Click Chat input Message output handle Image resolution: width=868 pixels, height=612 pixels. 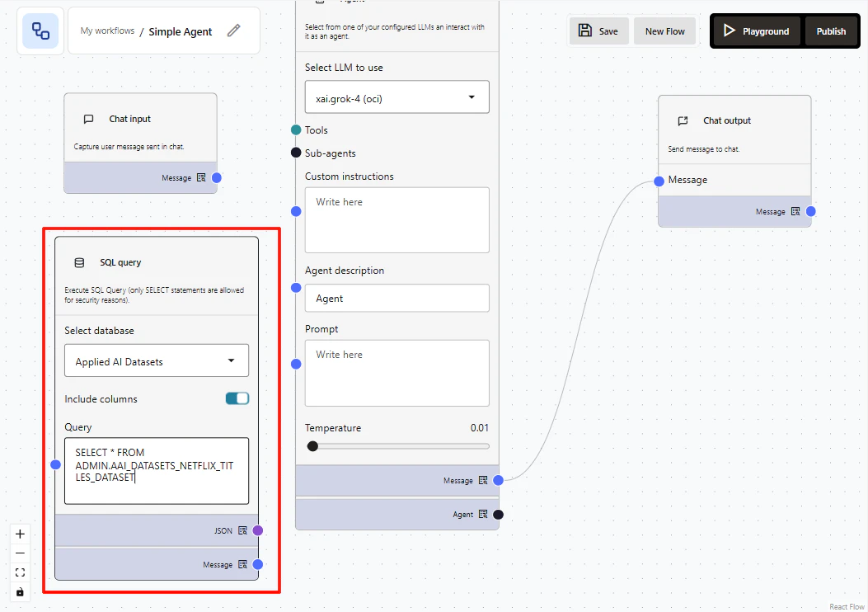[x=217, y=178]
